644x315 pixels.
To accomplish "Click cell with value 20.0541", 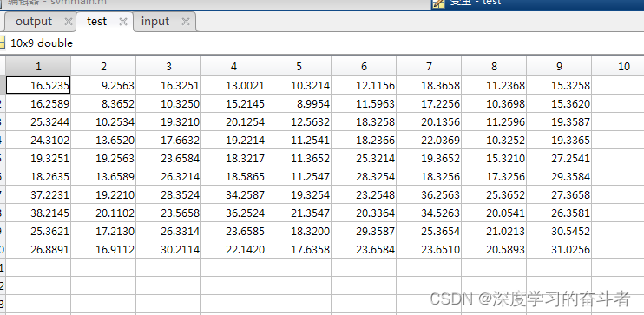I will pyautogui.click(x=494, y=213).
